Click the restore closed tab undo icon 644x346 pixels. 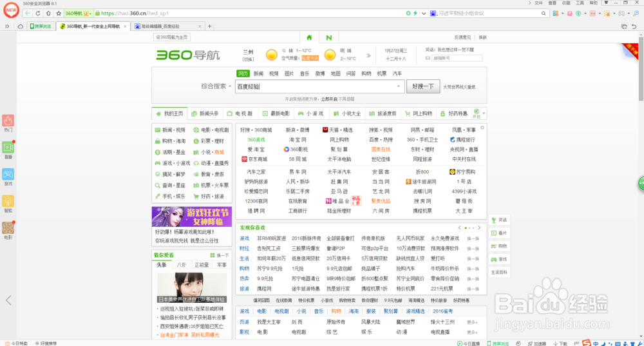click(x=634, y=26)
